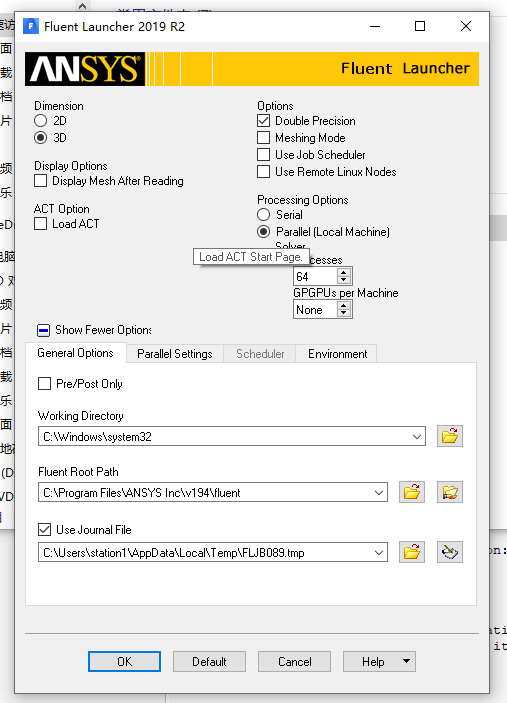The width and height of the screenshot is (507, 703).
Task: Click the Fluent Launcher title bar icon
Action: click(31, 26)
